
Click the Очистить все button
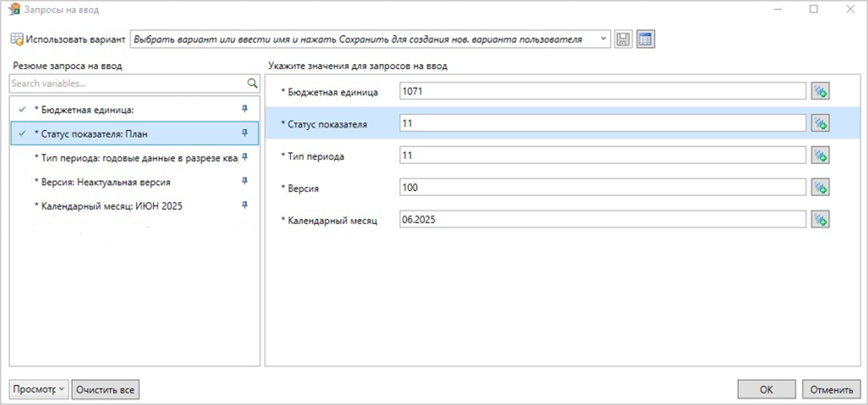point(106,389)
